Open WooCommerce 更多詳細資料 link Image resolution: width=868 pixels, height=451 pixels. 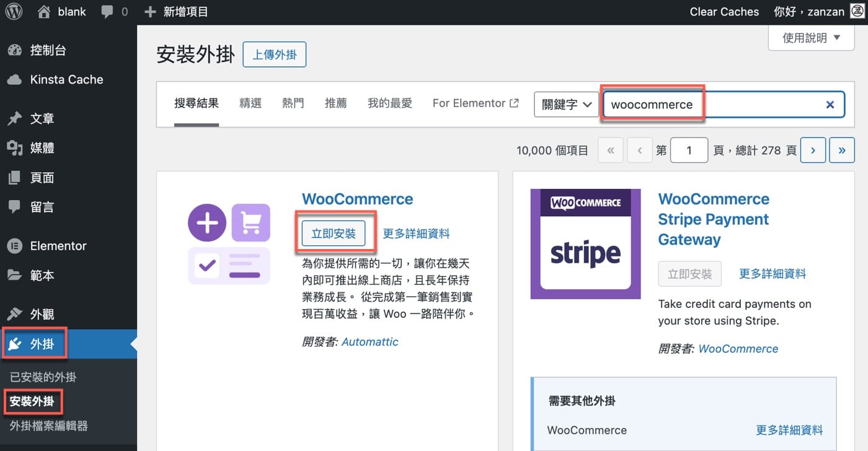point(417,234)
